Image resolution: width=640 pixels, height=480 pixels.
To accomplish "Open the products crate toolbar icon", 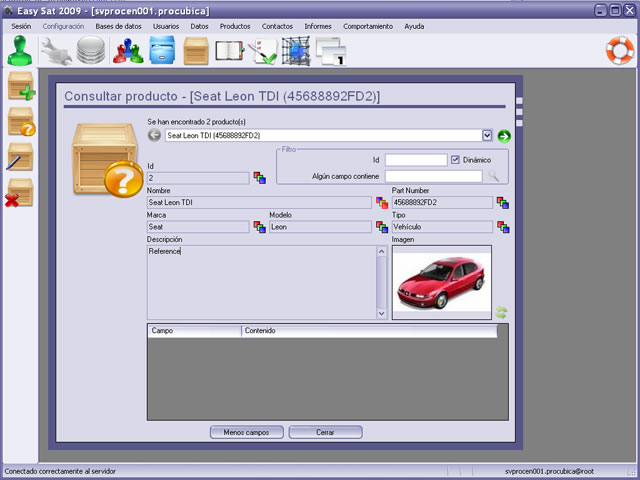I will (x=196, y=51).
